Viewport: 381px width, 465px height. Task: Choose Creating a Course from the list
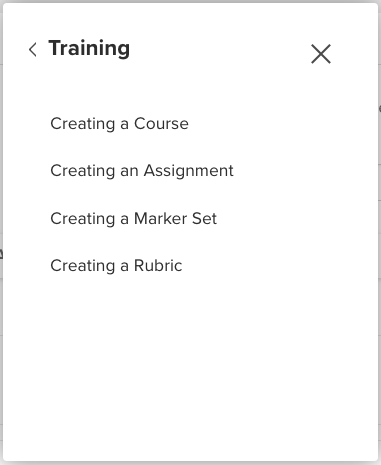[x=119, y=124]
